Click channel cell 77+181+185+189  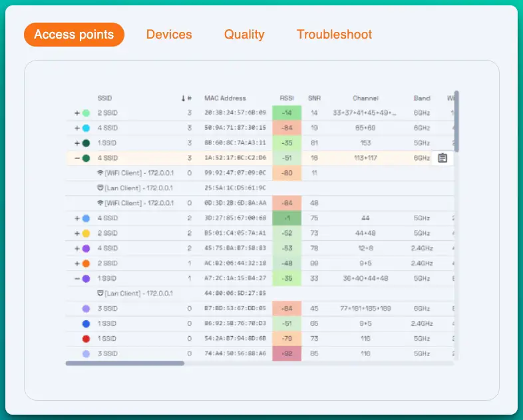pyautogui.click(x=365, y=309)
